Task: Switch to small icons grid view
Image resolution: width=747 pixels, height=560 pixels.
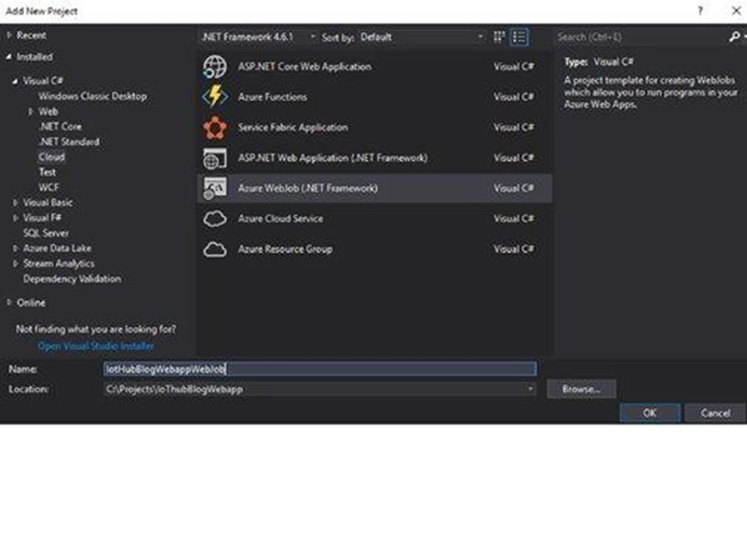Action: point(500,37)
